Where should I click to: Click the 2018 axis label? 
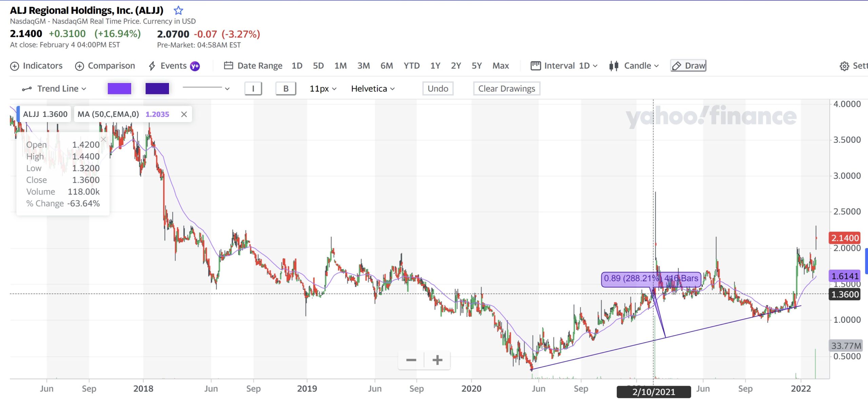coord(143,389)
